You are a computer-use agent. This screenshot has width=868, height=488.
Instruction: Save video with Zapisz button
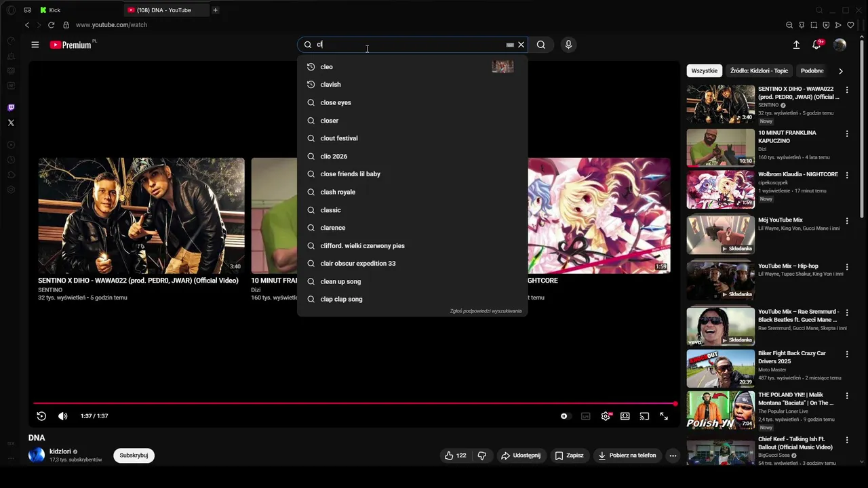point(569,455)
